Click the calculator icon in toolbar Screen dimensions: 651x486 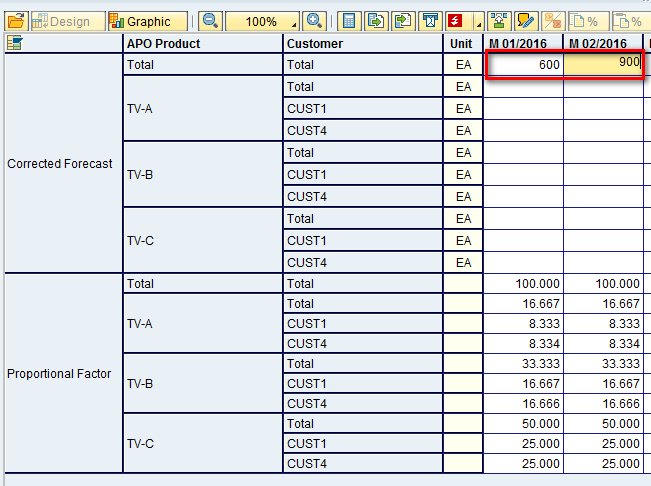click(349, 21)
